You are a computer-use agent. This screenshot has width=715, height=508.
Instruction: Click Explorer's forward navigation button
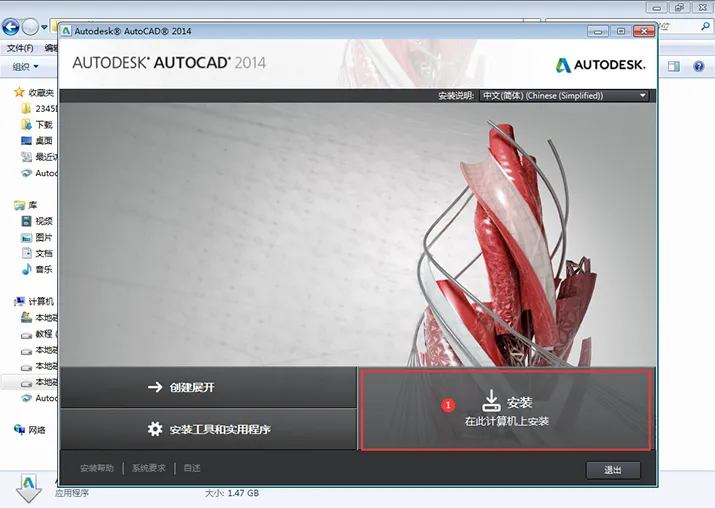30,27
